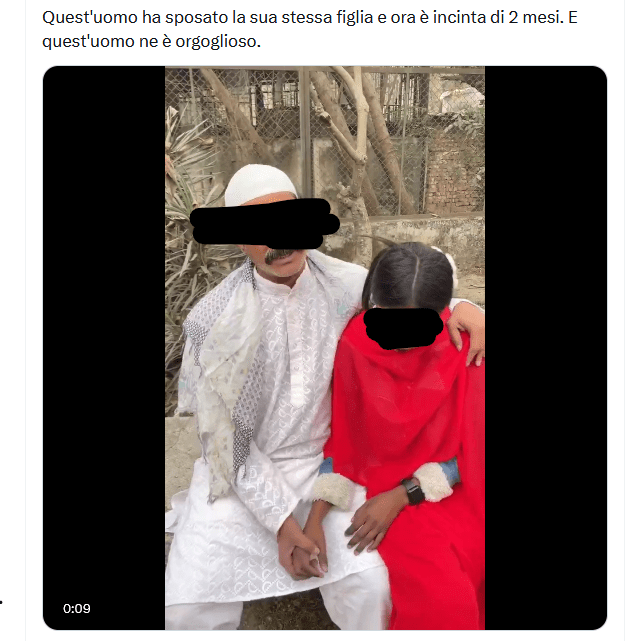The height and width of the screenshot is (641, 633).
Task: Click the clasped hands in the video
Action: point(304,546)
